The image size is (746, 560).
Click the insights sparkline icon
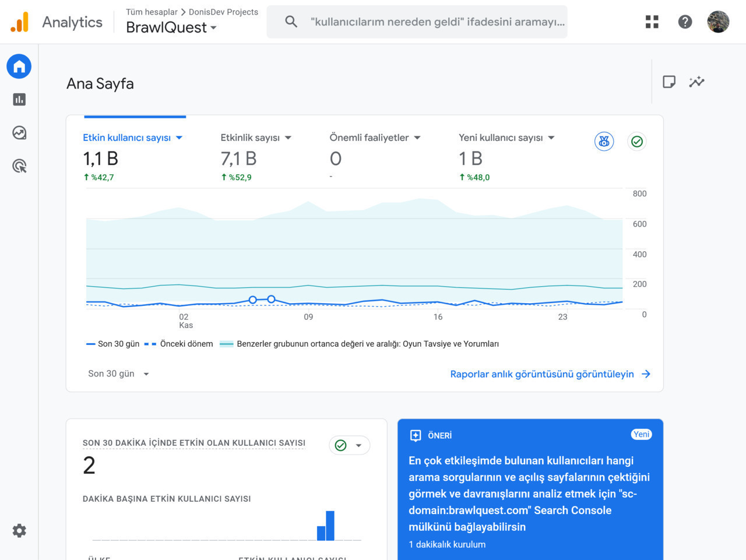click(x=696, y=82)
